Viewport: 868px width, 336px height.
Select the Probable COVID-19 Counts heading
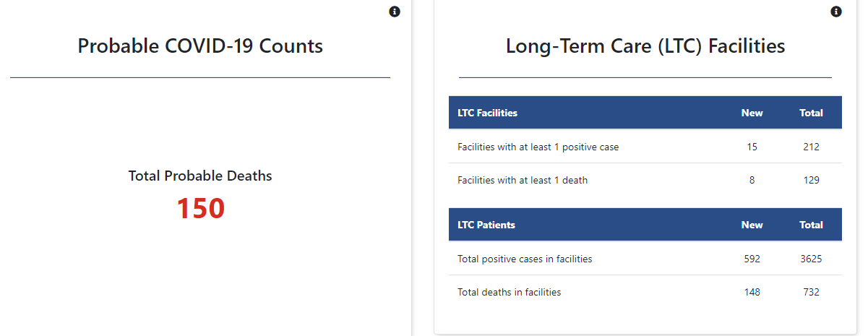(x=200, y=46)
